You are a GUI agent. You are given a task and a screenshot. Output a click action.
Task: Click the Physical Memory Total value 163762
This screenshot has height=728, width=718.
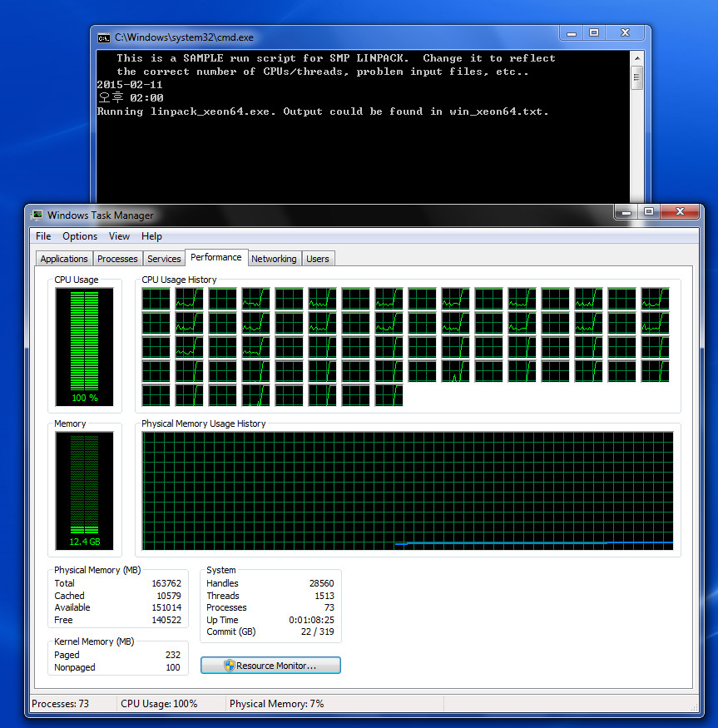[x=166, y=583]
